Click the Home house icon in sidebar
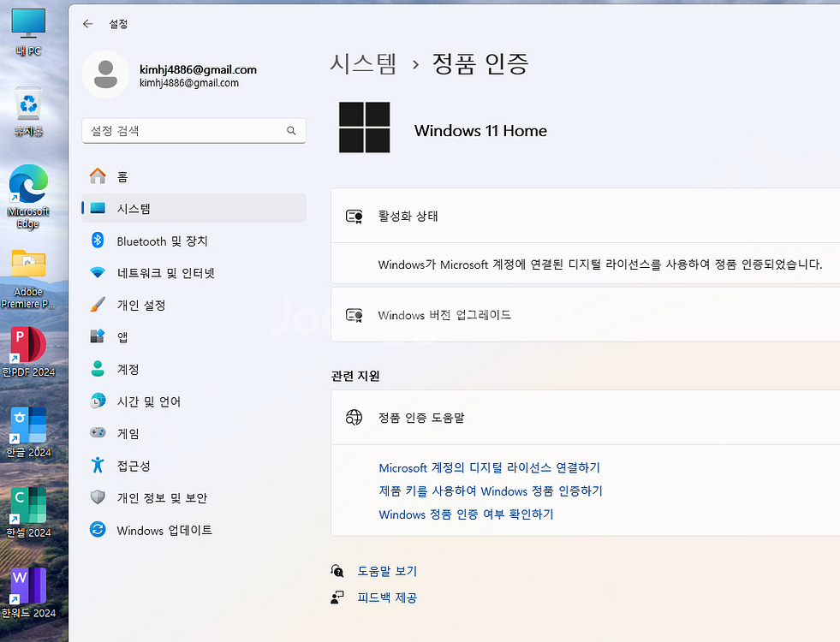Viewport: 840px width, 642px height. click(98, 176)
